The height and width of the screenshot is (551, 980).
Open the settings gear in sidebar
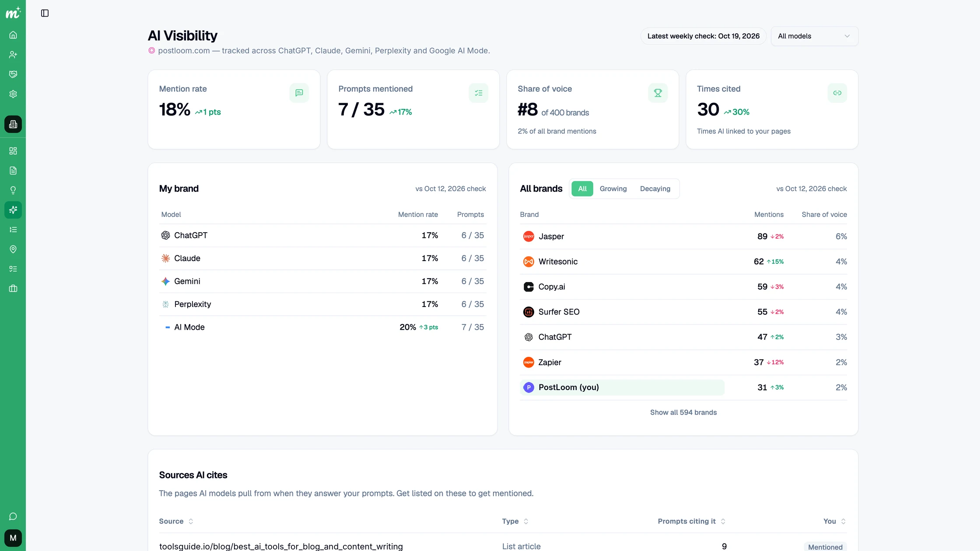13,94
